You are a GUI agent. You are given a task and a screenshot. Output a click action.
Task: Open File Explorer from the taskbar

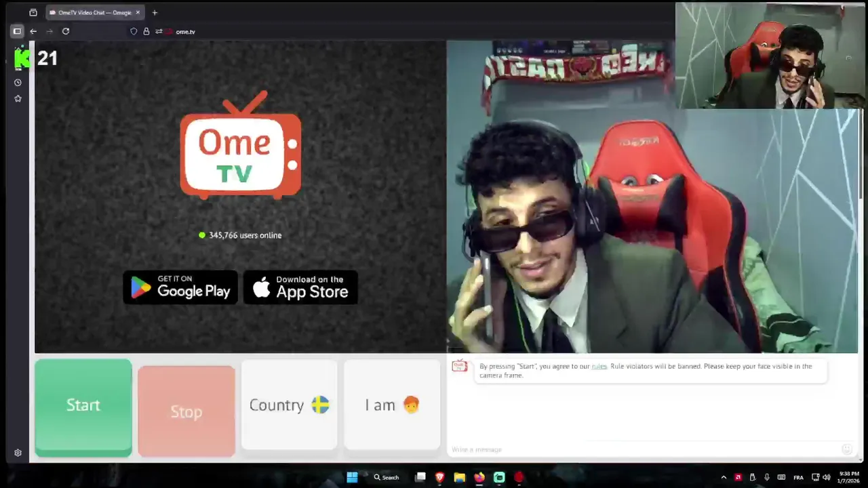pyautogui.click(x=459, y=477)
